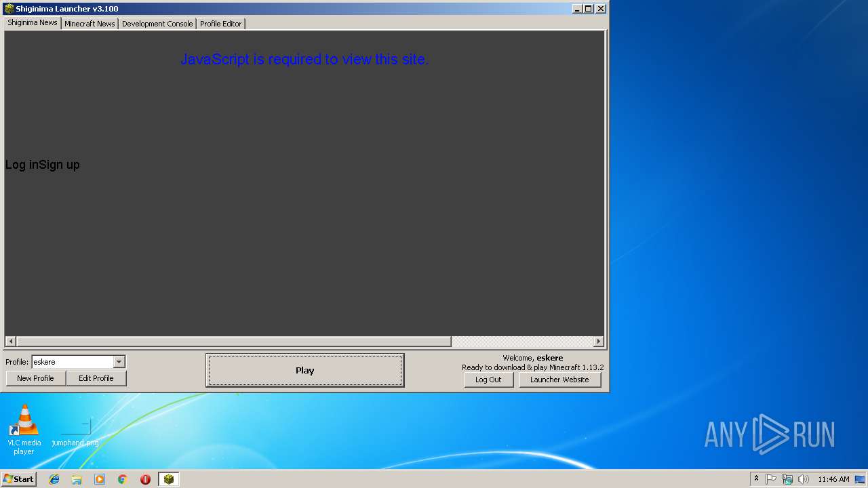Open the Development Console tab

point(157,24)
